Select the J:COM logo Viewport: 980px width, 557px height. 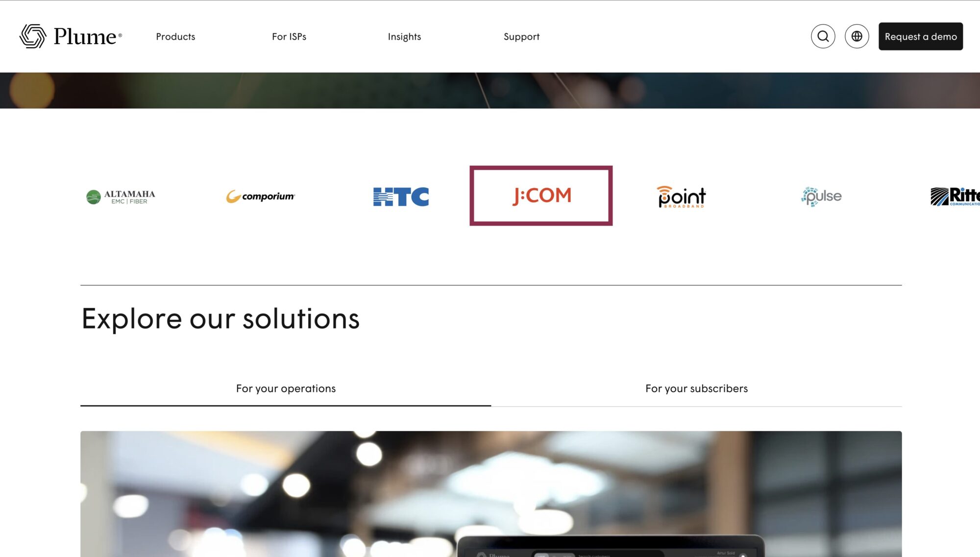(x=541, y=196)
